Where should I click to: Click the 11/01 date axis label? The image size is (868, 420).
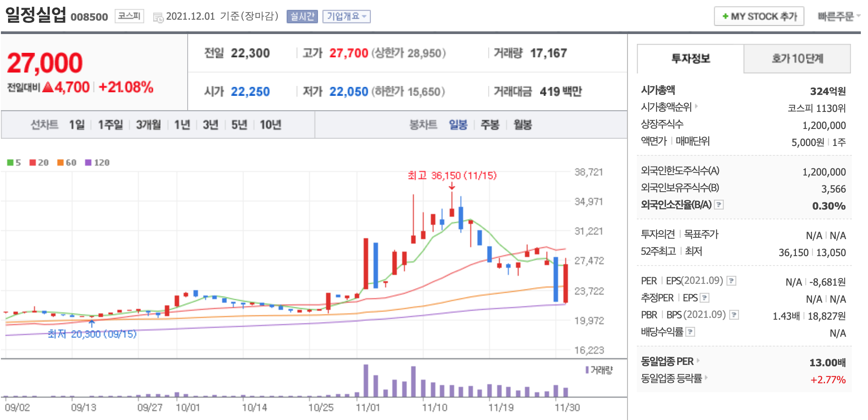368,407
